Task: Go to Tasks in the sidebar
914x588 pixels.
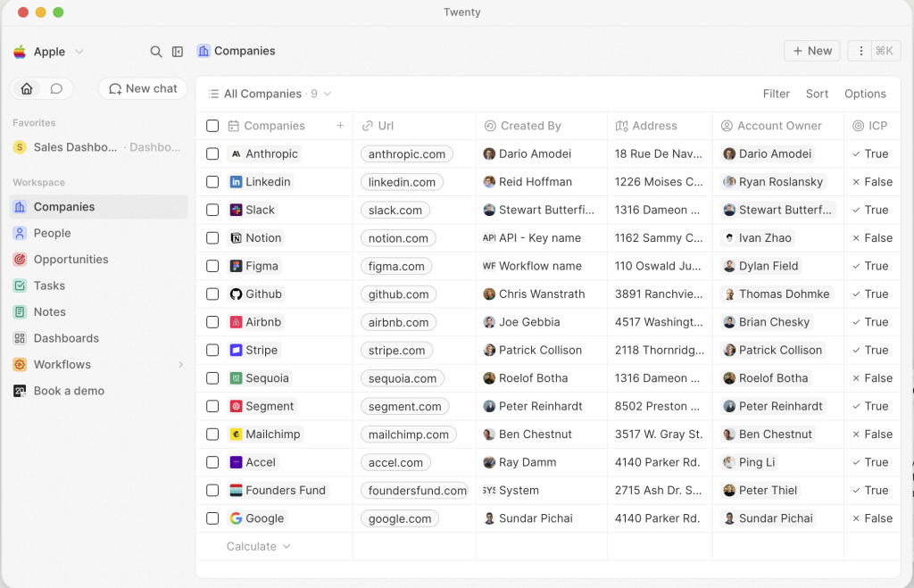Action: pyautogui.click(x=98, y=286)
